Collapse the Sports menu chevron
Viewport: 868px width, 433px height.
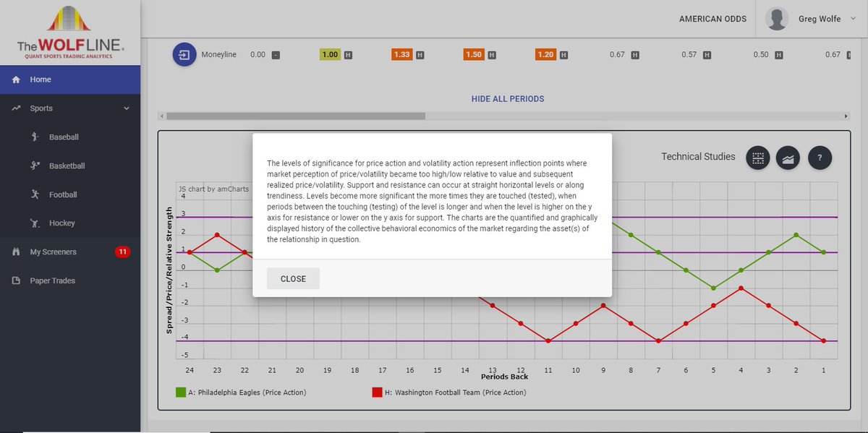click(127, 108)
